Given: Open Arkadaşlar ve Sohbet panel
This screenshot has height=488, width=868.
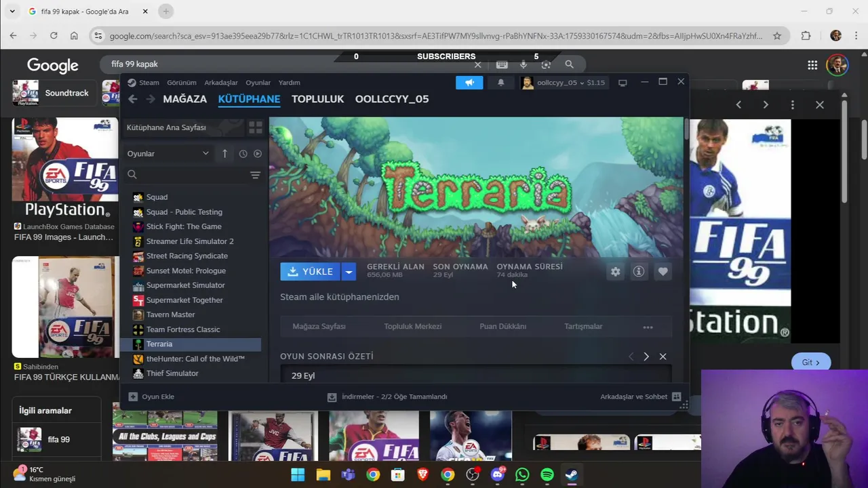Looking at the screenshot, I should pos(640,396).
